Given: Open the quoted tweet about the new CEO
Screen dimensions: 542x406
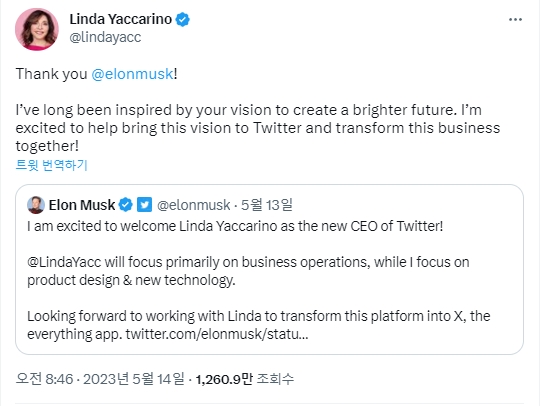Looking at the screenshot, I should point(269,270).
